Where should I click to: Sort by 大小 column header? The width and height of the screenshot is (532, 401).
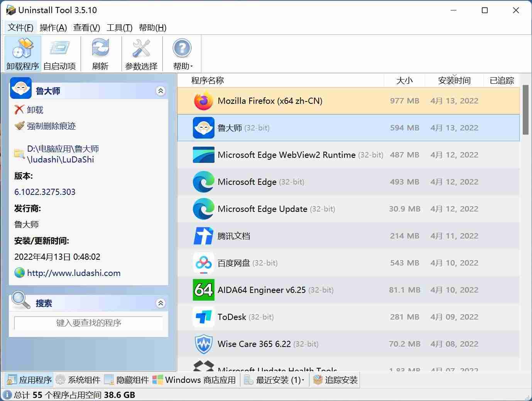point(404,80)
